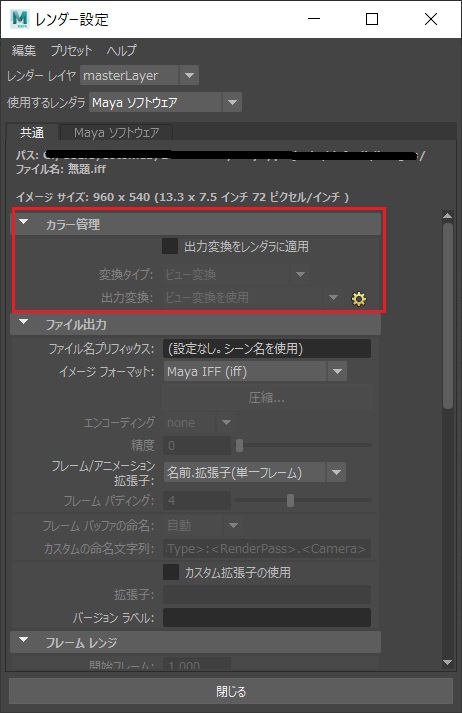Open the レンダー レイヤ masterLayer dropdown
Screen dimensions: 462x713
pos(139,75)
